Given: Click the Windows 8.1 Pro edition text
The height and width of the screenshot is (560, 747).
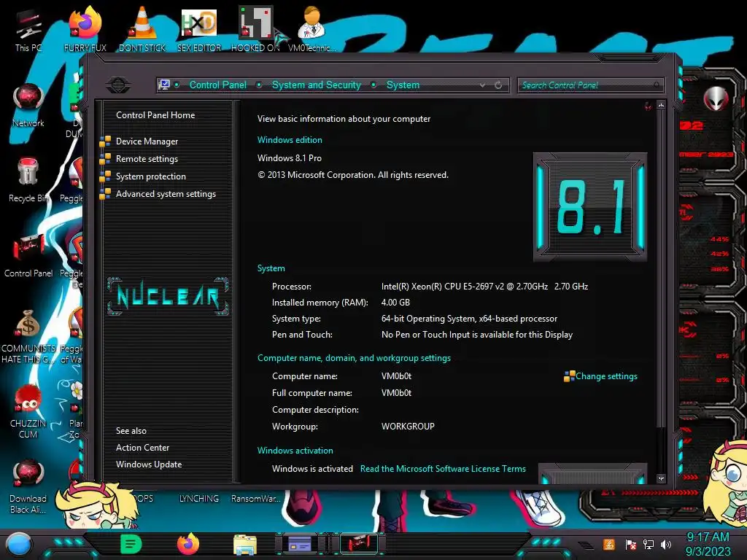Looking at the screenshot, I should 289,158.
